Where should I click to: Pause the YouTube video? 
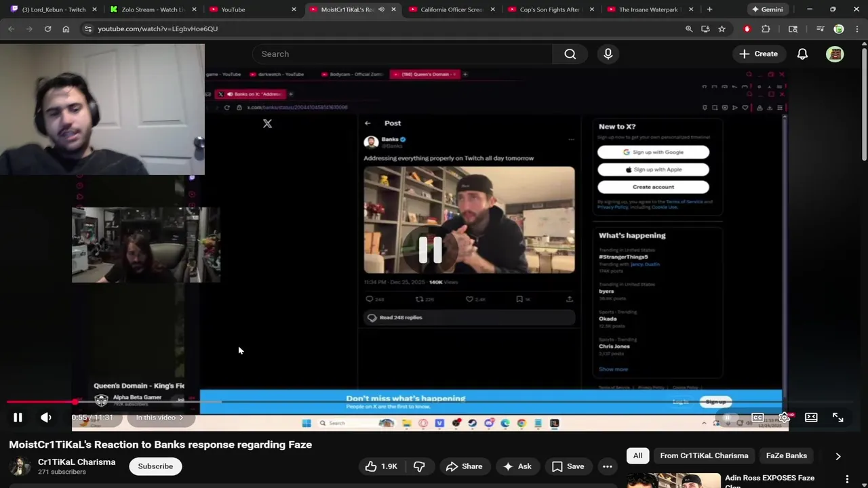point(18,418)
